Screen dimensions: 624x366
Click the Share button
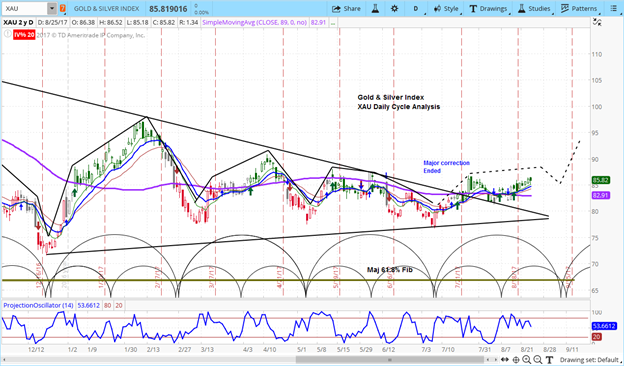(346, 8)
